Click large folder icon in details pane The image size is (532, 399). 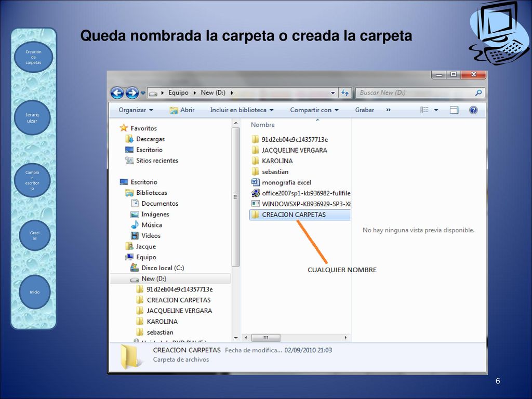129,356
